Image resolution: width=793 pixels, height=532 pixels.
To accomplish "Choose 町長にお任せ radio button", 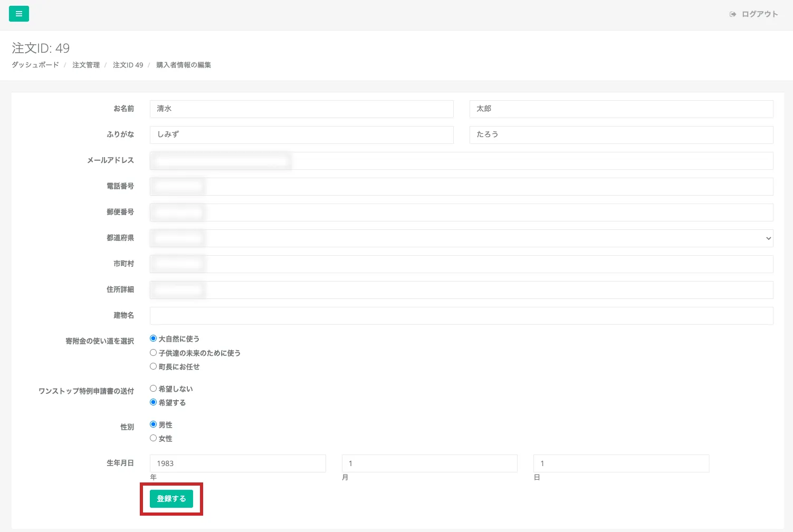I will click(x=154, y=366).
